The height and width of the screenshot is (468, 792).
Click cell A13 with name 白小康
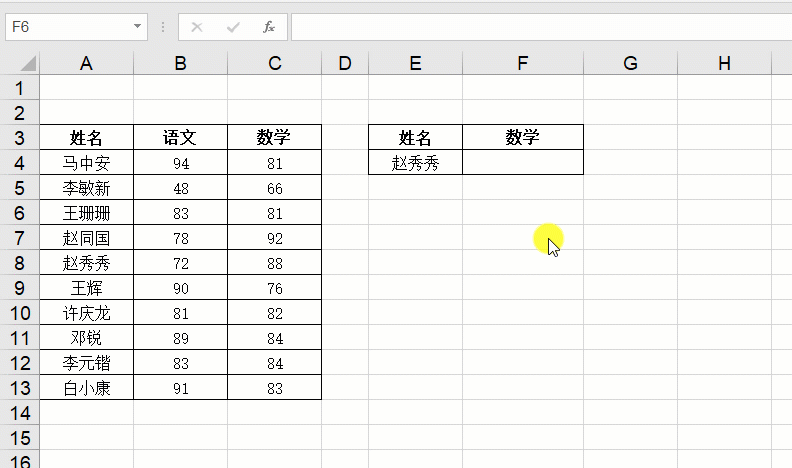coord(86,388)
